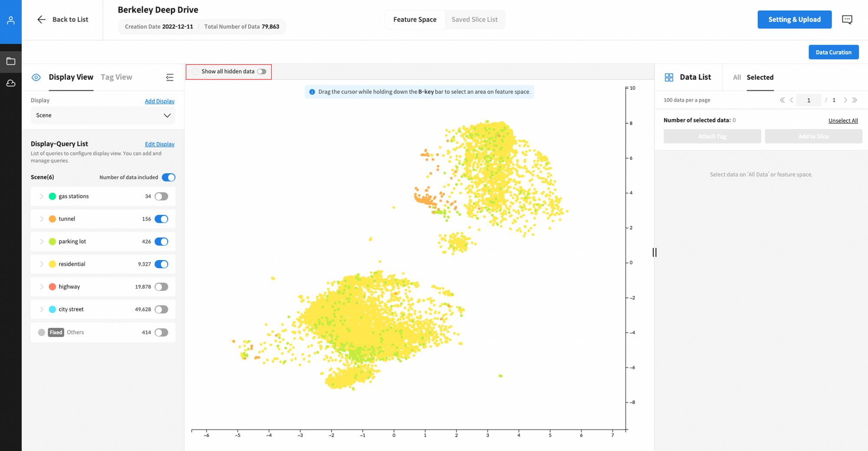This screenshot has width=868, height=451.
Task: Expand the gas stations row
Action: point(42,196)
